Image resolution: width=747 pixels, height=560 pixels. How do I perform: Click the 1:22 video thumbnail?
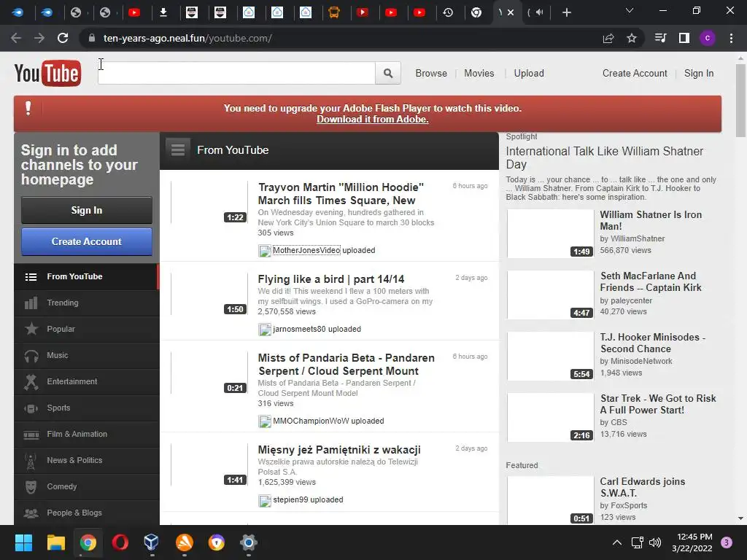[x=209, y=203]
